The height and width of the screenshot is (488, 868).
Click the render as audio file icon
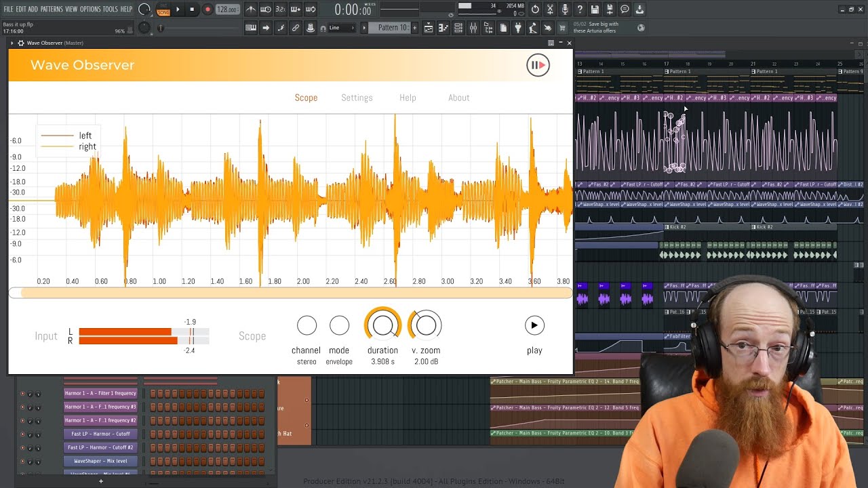pos(610,9)
